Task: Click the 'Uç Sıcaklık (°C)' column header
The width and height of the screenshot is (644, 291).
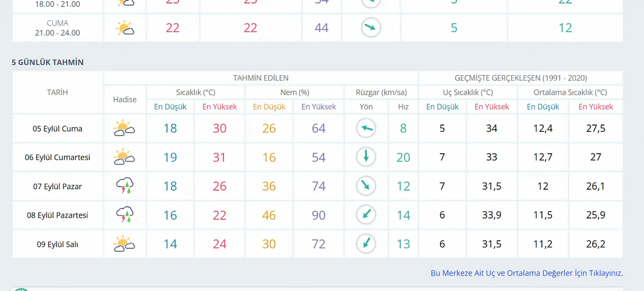Action: [468, 92]
